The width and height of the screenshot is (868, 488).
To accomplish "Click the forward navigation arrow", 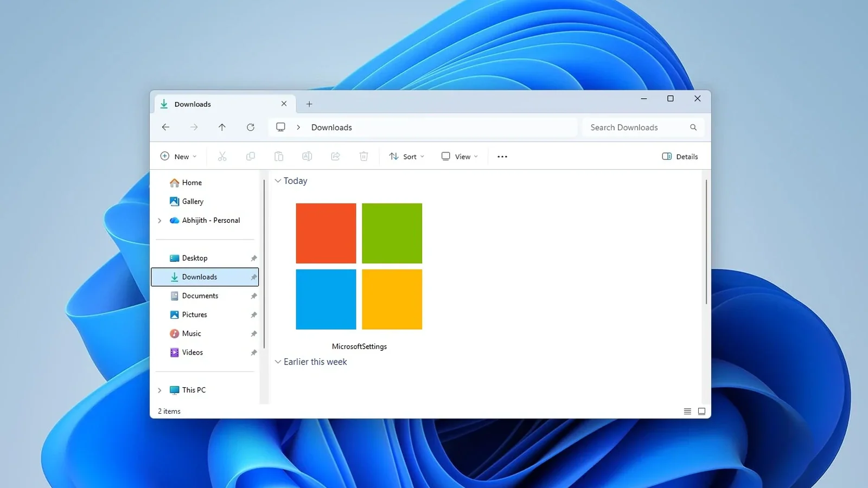I will point(194,127).
